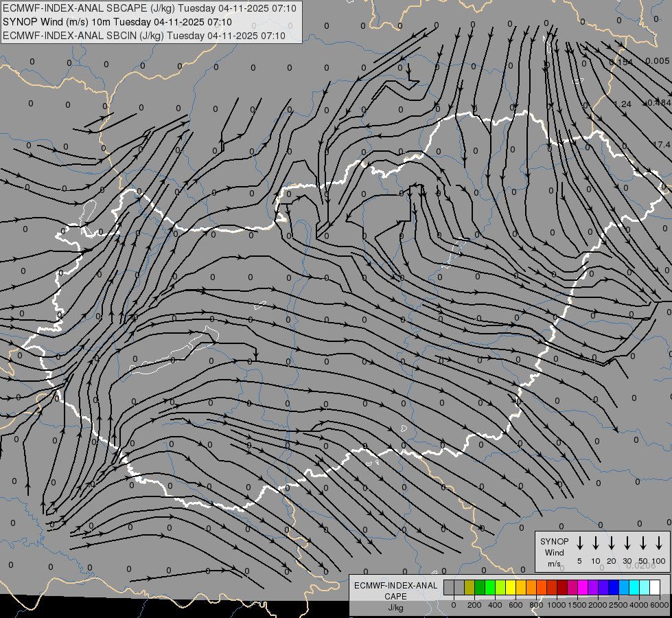Click the 2500 tick label on CAPE scale
Screen dimensions: 672x618
[x=618, y=605]
